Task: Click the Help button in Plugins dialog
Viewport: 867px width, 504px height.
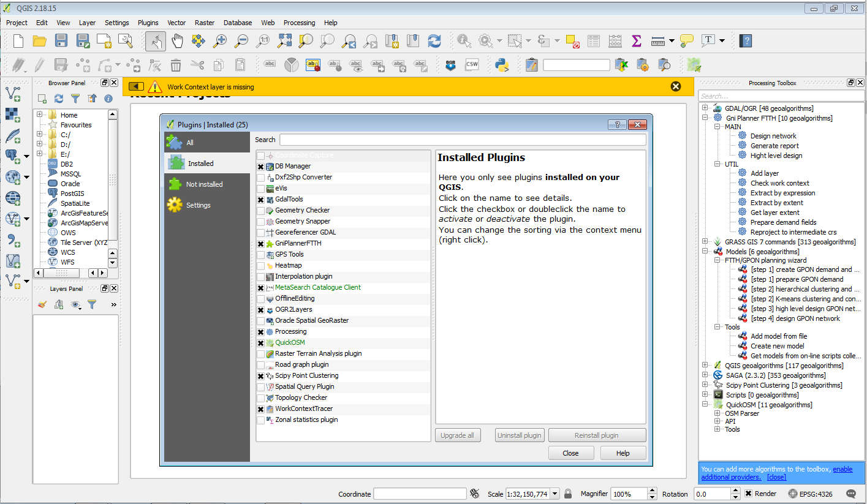Action: (x=623, y=453)
